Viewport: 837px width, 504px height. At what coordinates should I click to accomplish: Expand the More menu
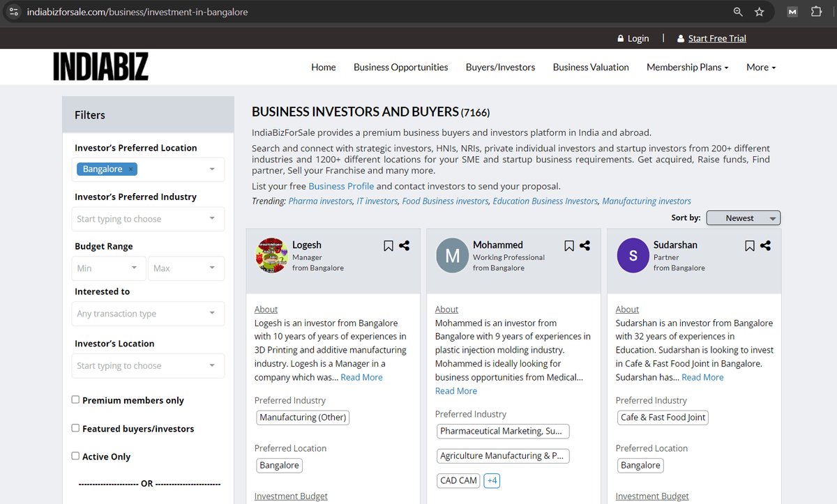[x=761, y=67]
